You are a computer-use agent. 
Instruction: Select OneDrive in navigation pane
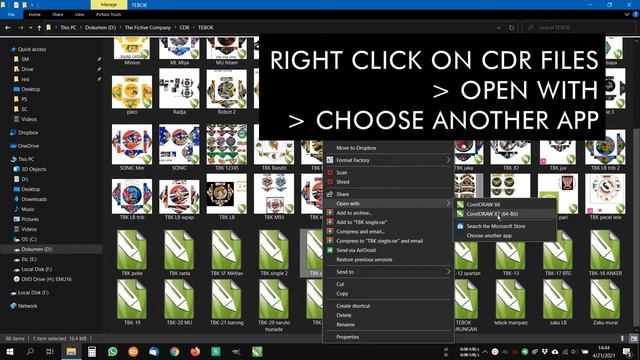coord(28,146)
